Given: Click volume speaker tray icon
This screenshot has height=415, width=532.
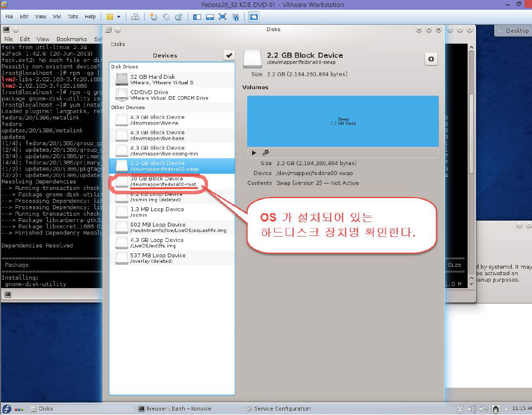Looking at the screenshot, I should (471, 409).
